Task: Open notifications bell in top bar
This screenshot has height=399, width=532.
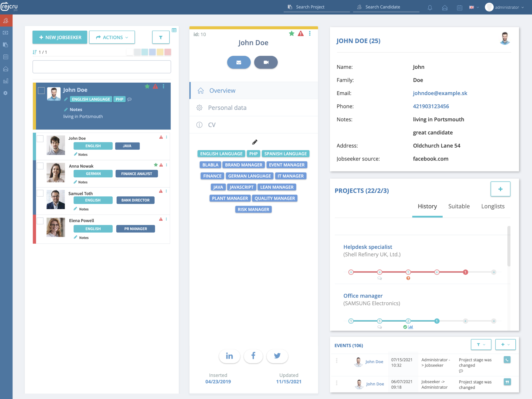Action: 430,8
